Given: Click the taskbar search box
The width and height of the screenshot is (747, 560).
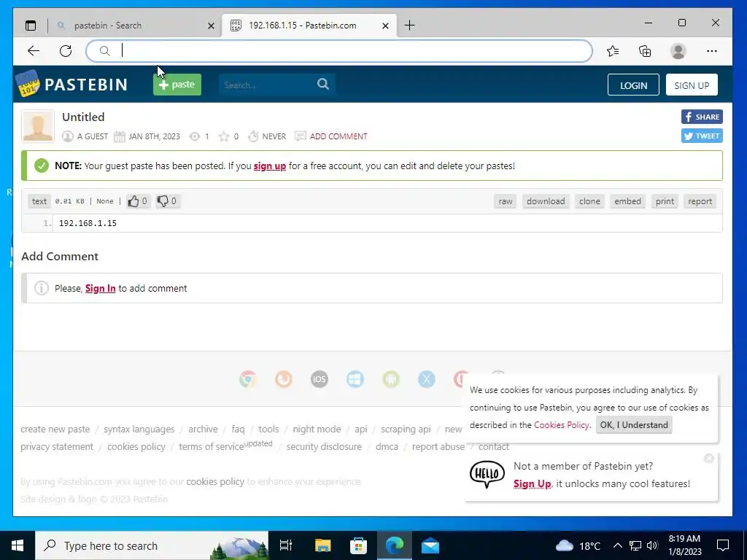Looking at the screenshot, I should 152,545.
